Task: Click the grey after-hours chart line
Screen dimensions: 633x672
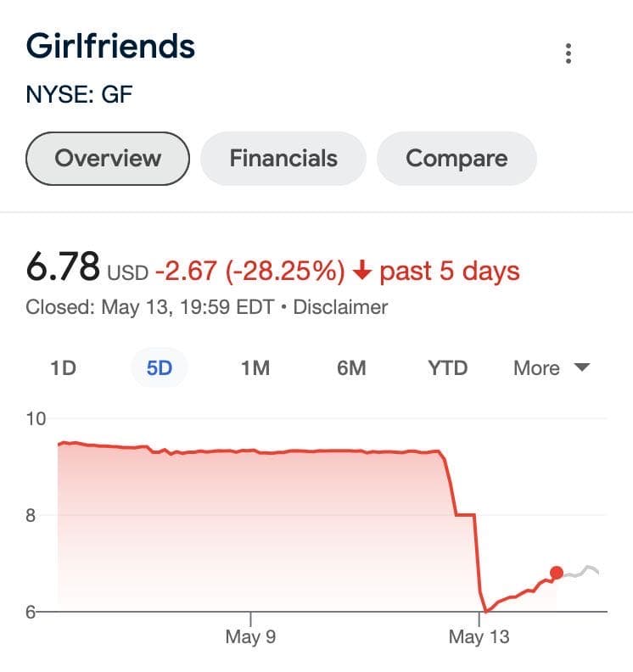Action: coord(585,570)
